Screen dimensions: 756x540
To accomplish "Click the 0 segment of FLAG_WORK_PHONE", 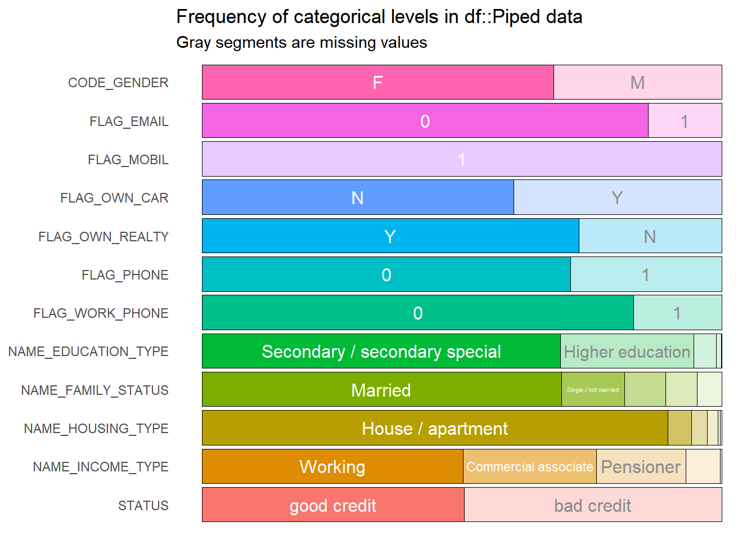I will (x=417, y=313).
